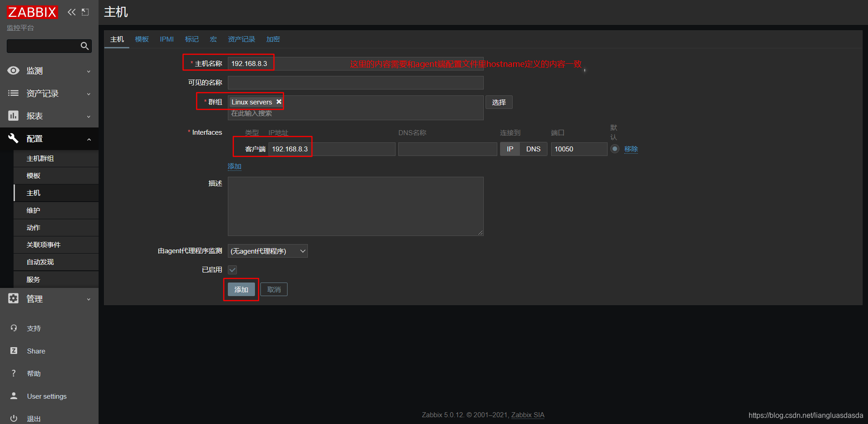The image size is (868, 424).
Task: Click the headset icon for 支持
Action: [x=14, y=328]
